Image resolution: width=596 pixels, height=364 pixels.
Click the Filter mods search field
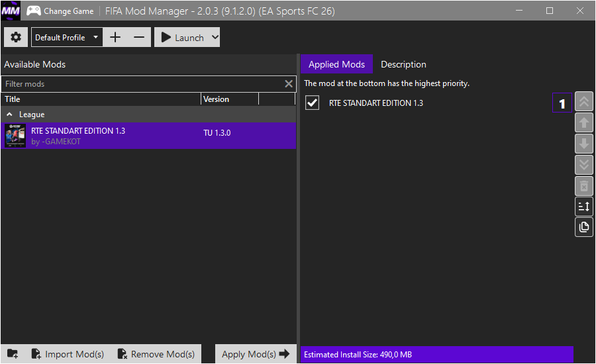(142, 84)
